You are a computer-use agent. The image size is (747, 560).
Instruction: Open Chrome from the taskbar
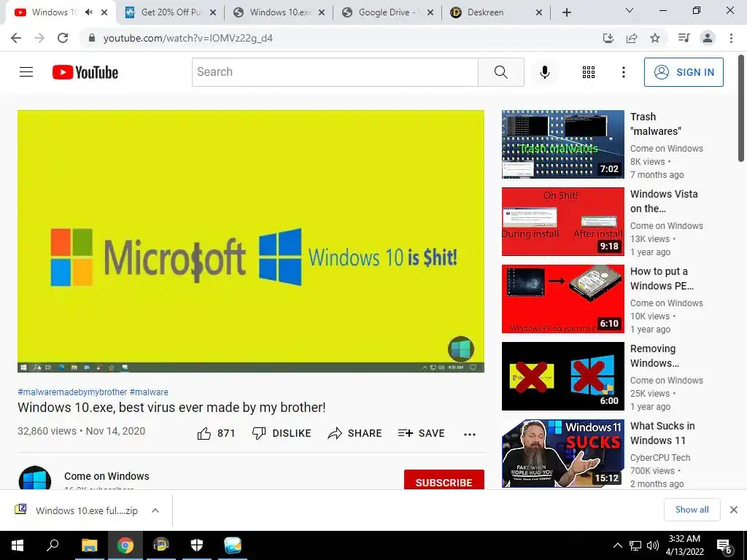tap(125, 545)
